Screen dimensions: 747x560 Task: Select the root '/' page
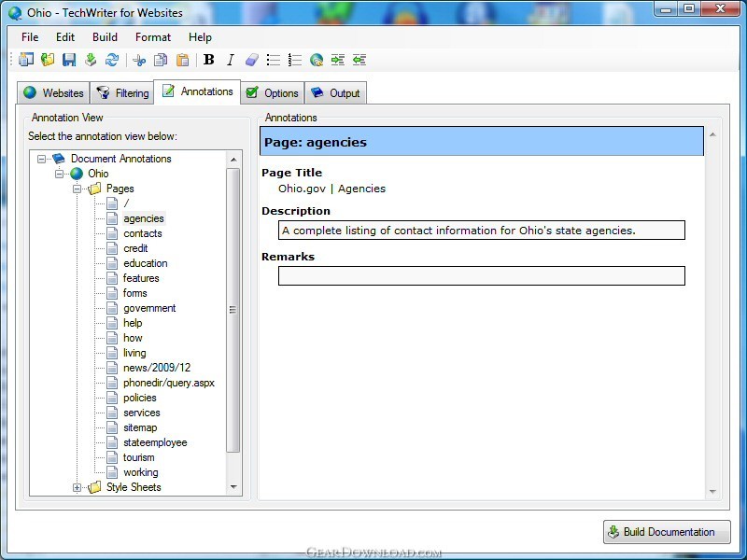tap(126, 203)
